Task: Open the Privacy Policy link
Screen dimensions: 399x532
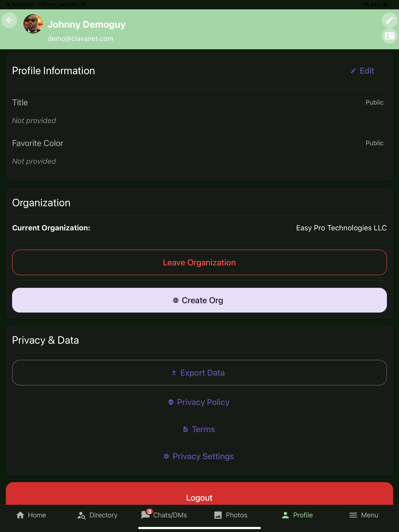Action: (x=199, y=402)
